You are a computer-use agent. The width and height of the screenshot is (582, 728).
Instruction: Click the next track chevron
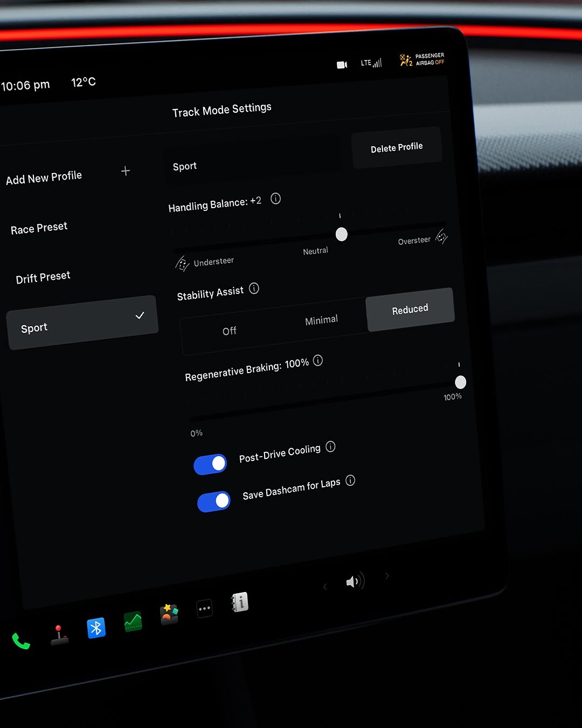coord(387,576)
